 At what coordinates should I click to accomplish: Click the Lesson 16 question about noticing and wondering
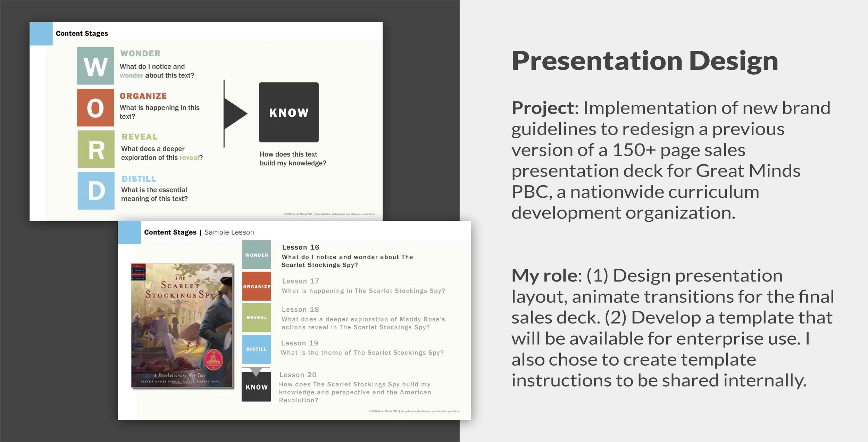point(348,261)
